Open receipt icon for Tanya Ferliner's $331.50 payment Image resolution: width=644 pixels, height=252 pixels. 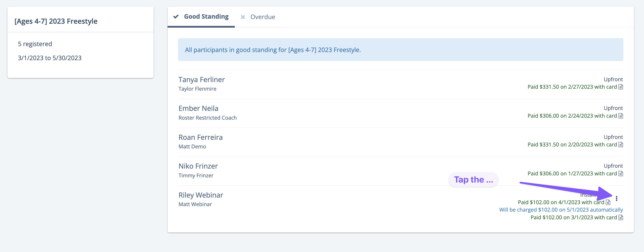[621, 87]
